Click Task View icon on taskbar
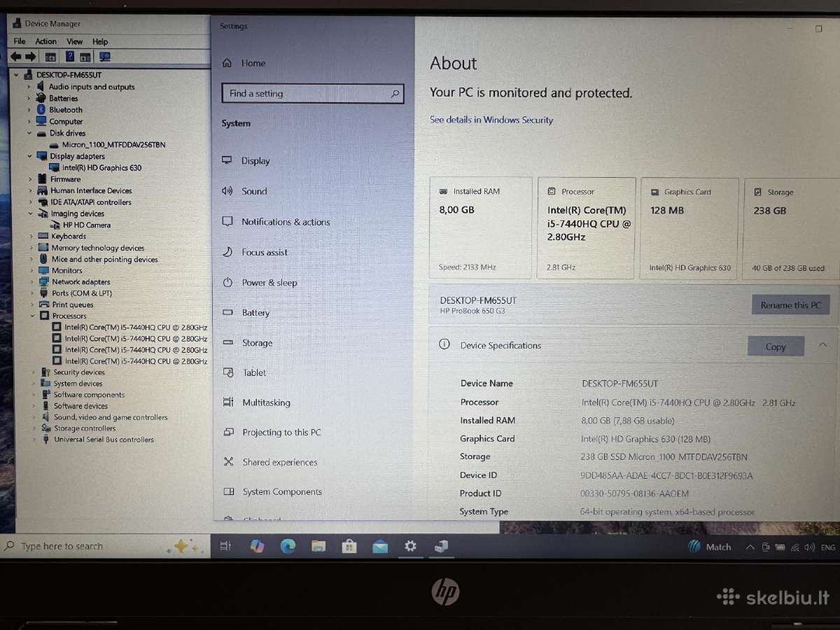This screenshot has height=630, width=840. point(225,547)
